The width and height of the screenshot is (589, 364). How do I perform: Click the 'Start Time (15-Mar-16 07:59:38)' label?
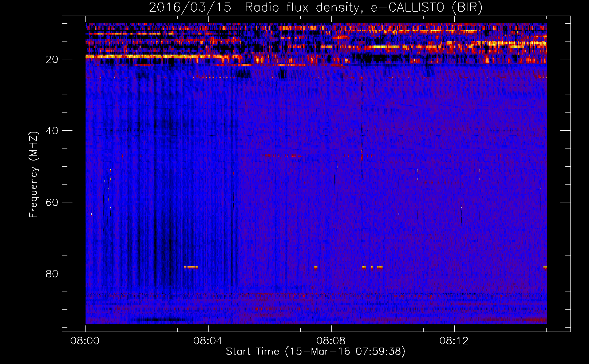click(x=316, y=352)
